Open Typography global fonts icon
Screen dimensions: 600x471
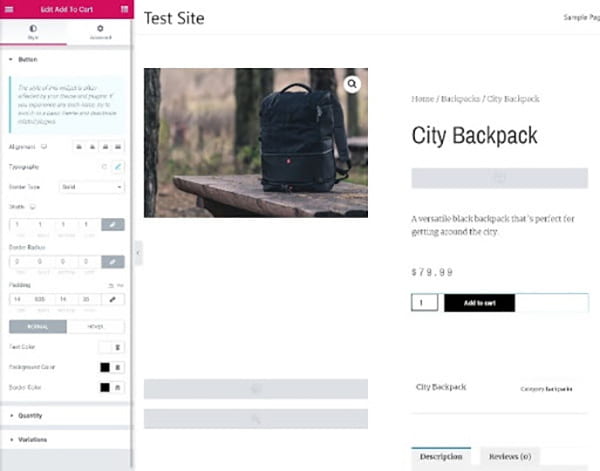point(104,166)
